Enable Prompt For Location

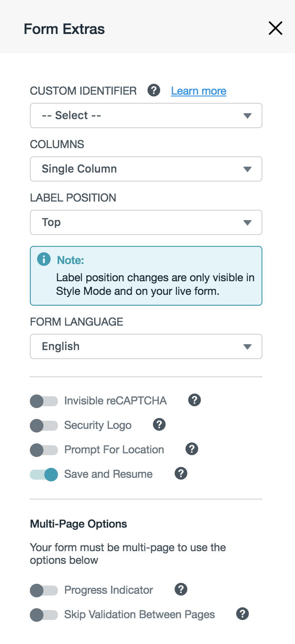44,450
